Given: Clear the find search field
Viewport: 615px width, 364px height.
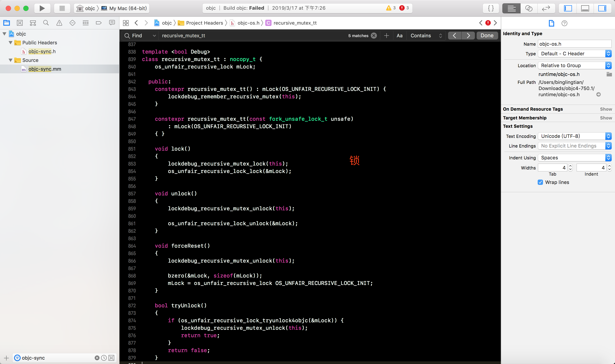Looking at the screenshot, I should pos(374,36).
